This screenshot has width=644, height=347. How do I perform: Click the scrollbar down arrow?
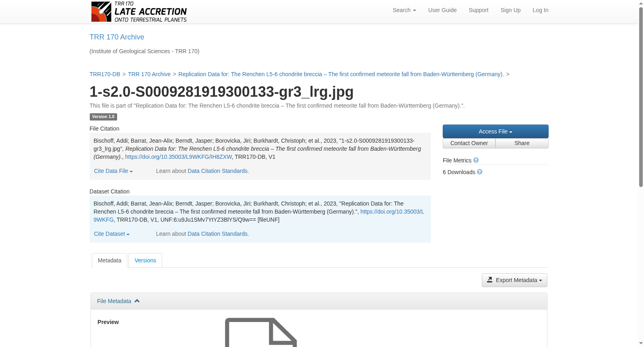coord(641,343)
